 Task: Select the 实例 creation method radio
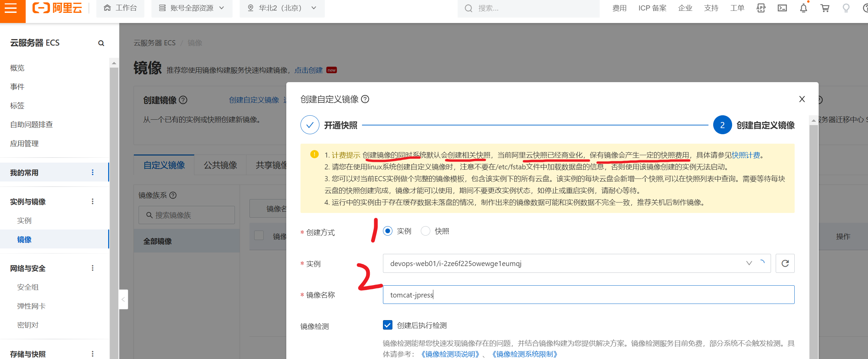(388, 231)
